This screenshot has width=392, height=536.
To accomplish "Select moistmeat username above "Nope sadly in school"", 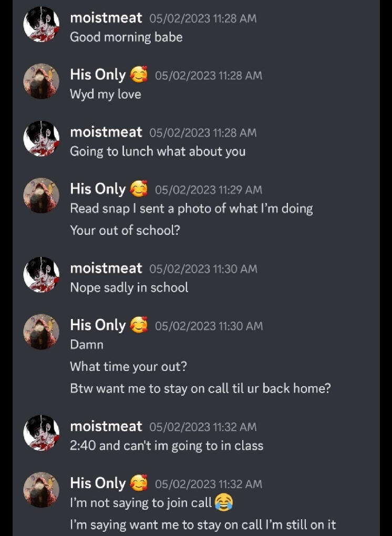I will point(106,269).
